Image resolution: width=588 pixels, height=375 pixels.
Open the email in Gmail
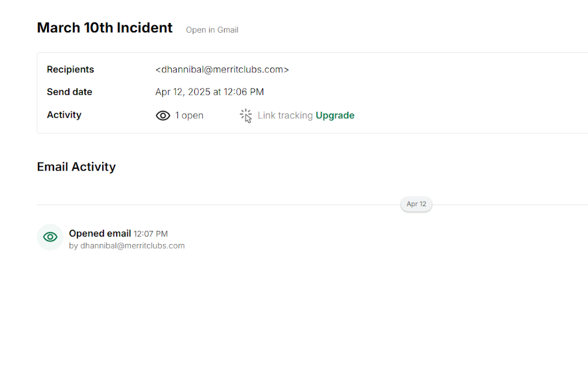(x=212, y=30)
